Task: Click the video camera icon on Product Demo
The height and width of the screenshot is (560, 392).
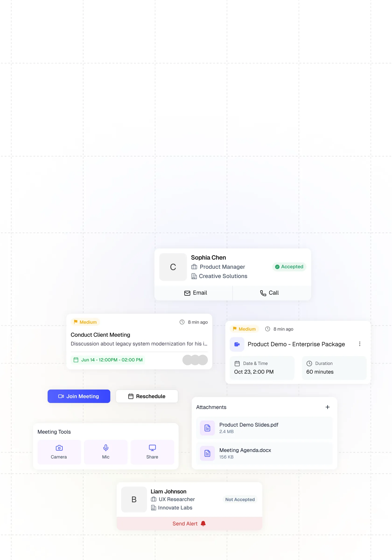Action: pyautogui.click(x=237, y=344)
